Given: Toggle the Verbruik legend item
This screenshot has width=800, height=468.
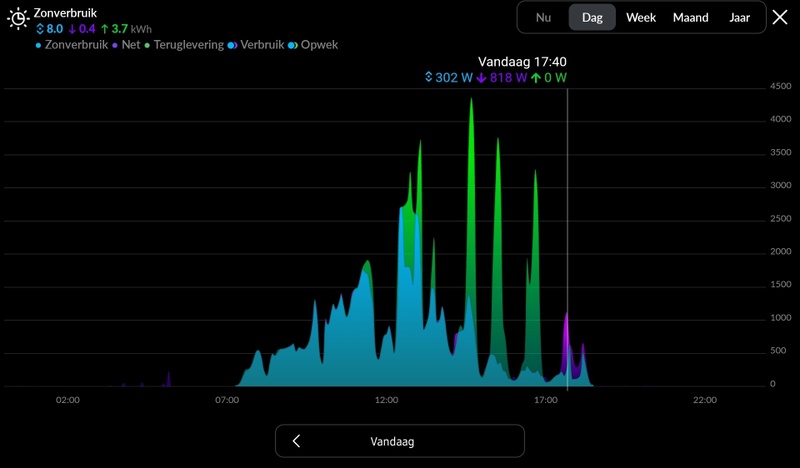Looking at the screenshot, I should (x=256, y=45).
